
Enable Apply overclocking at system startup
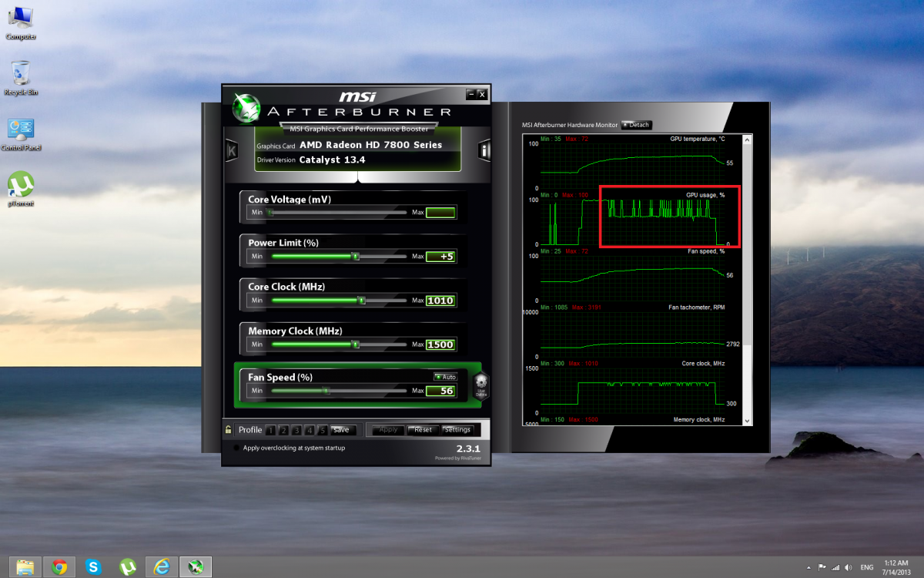click(236, 448)
